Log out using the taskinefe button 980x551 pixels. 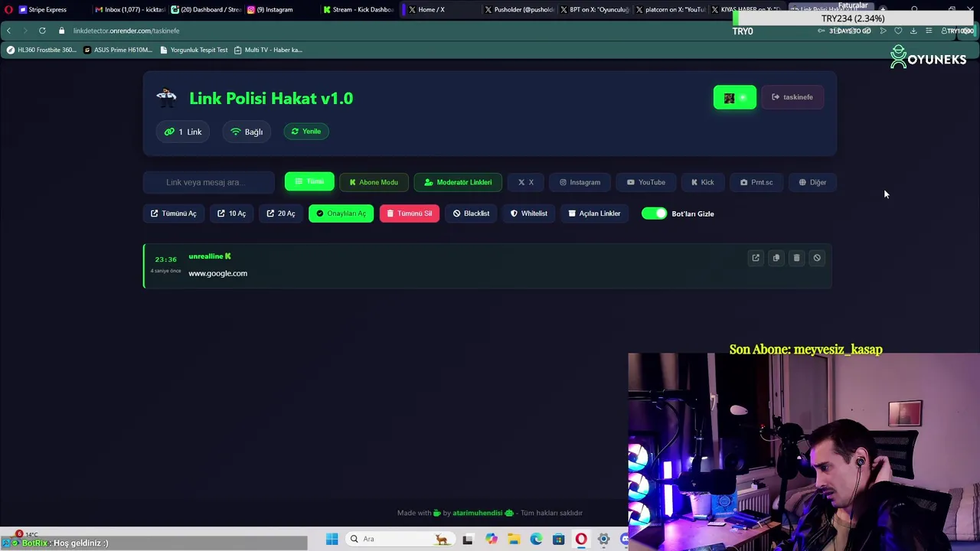(x=792, y=97)
